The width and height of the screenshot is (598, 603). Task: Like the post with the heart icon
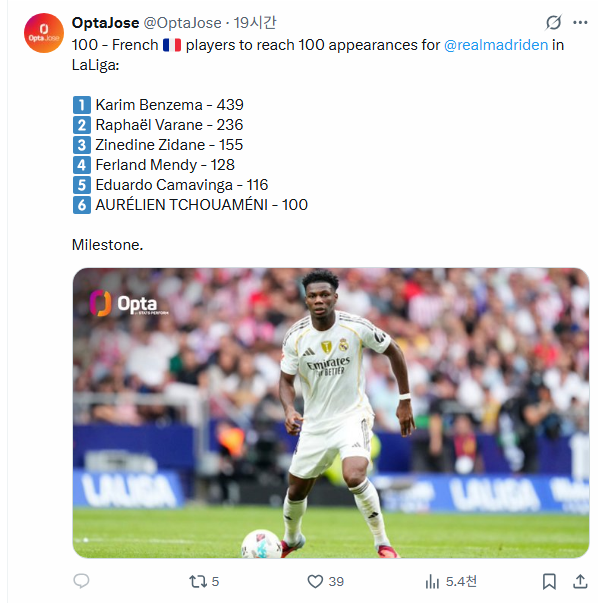tap(315, 581)
